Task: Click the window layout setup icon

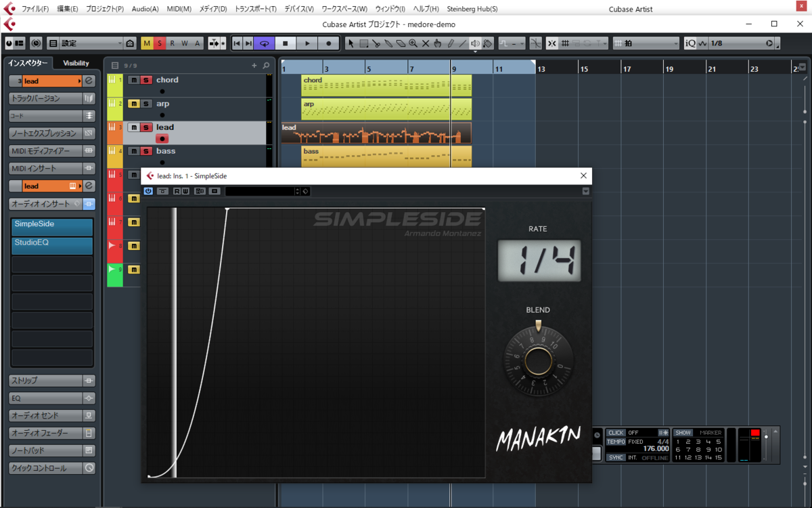Action: coord(19,43)
